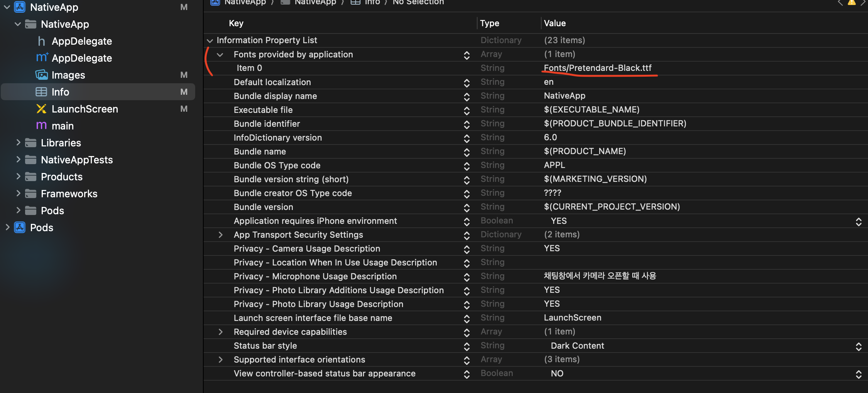This screenshot has height=393, width=868.
Task: Expand App Transport Security Settings
Action: (x=220, y=235)
